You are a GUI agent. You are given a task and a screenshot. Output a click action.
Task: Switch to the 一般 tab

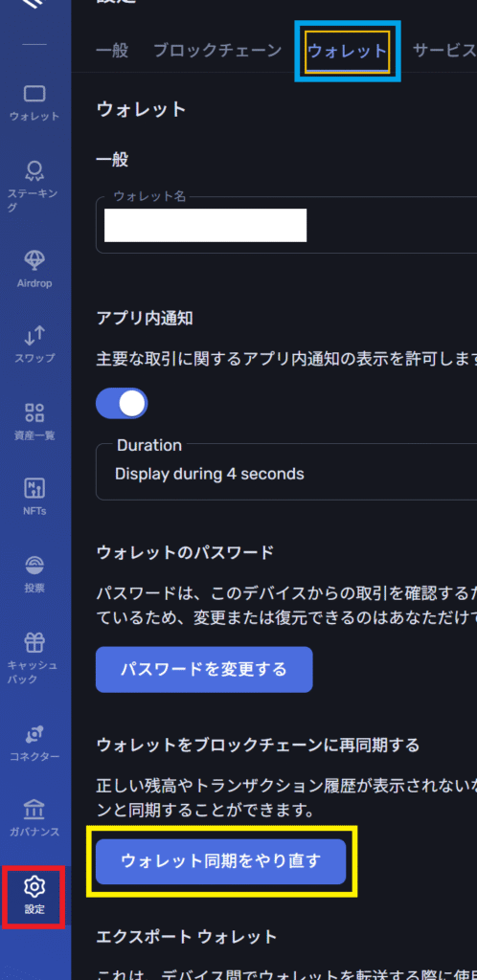pos(112,51)
